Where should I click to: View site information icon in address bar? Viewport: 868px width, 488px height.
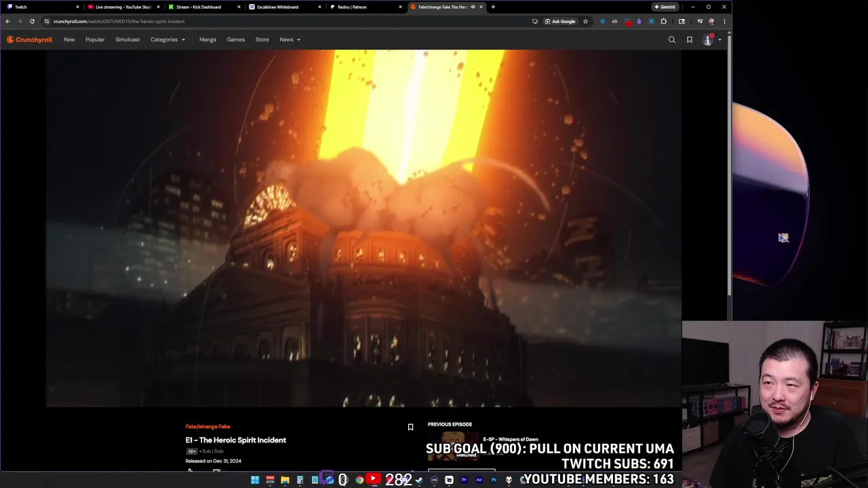coord(46,21)
